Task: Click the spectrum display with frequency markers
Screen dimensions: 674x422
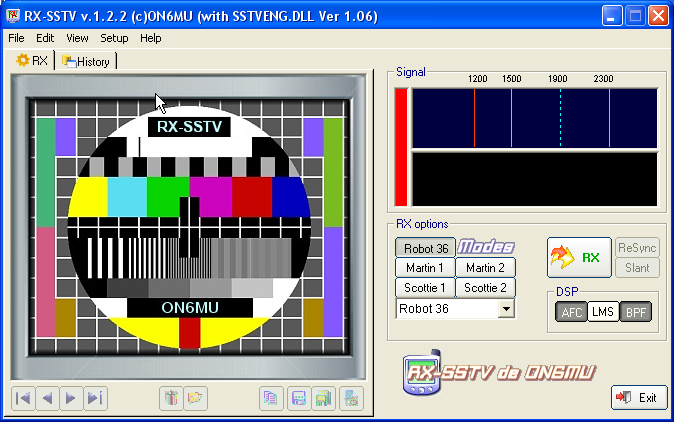Action: (535, 118)
